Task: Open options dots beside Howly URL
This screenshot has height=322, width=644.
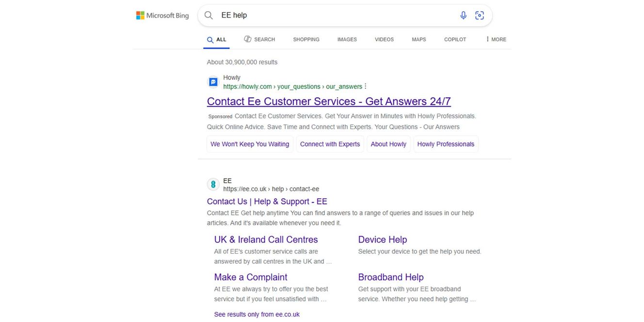Action: coord(366,86)
